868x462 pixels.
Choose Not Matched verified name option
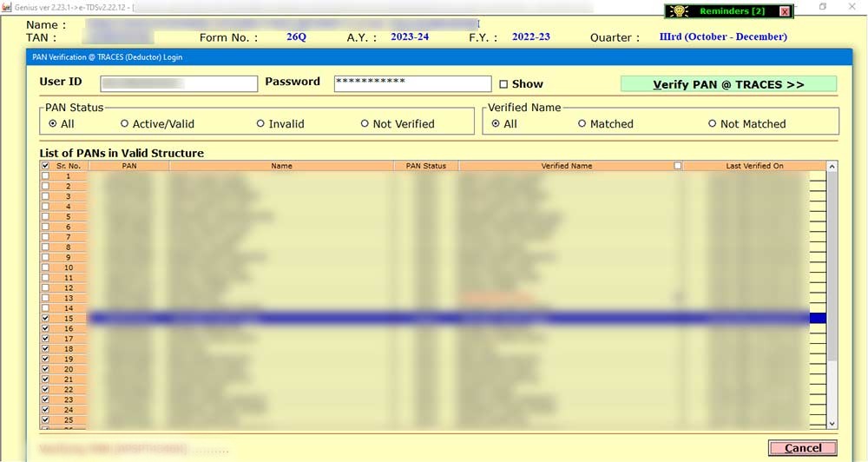click(x=713, y=124)
